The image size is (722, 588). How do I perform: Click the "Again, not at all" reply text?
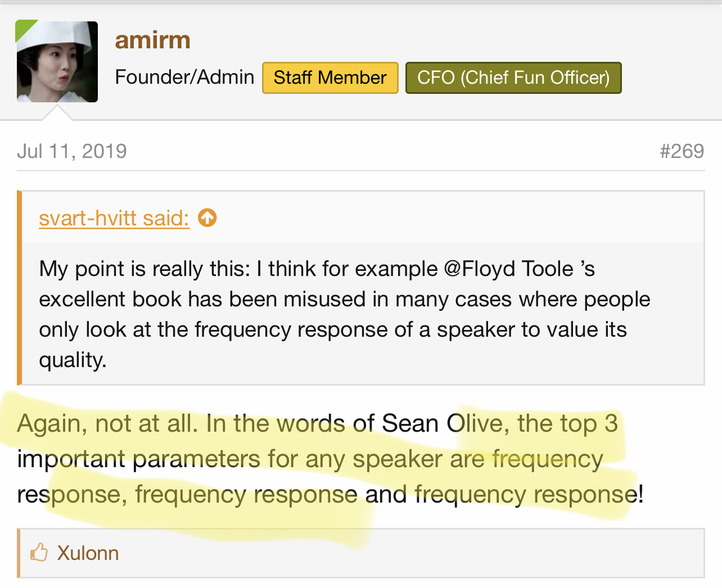[107, 423]
